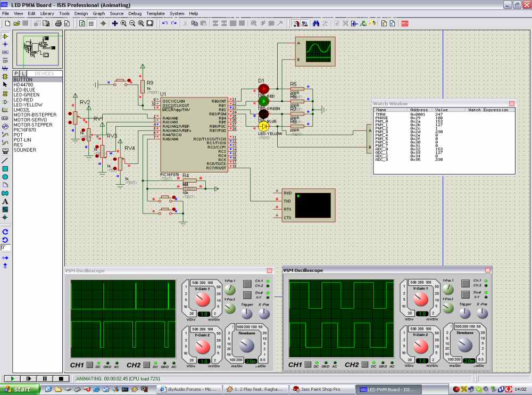Open the Graph menu
532x395 pixels.
click(x=99, y=14)
